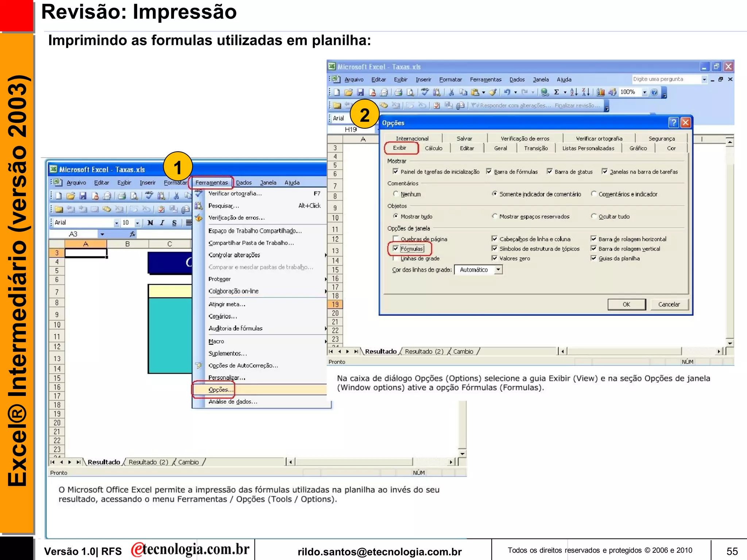Click New workbook icon in right Excel window
This screenshot has height=560, width=747.
tap(337, 92)
